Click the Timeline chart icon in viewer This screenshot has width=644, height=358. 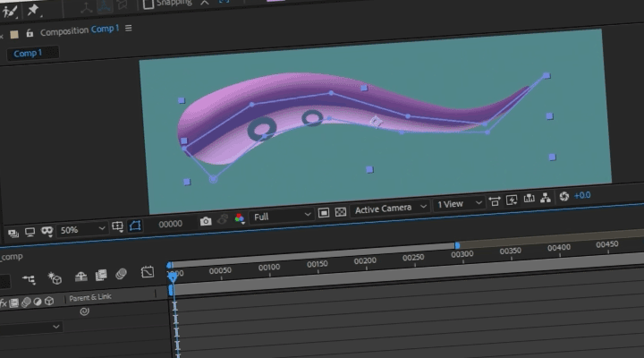point(529,199)
